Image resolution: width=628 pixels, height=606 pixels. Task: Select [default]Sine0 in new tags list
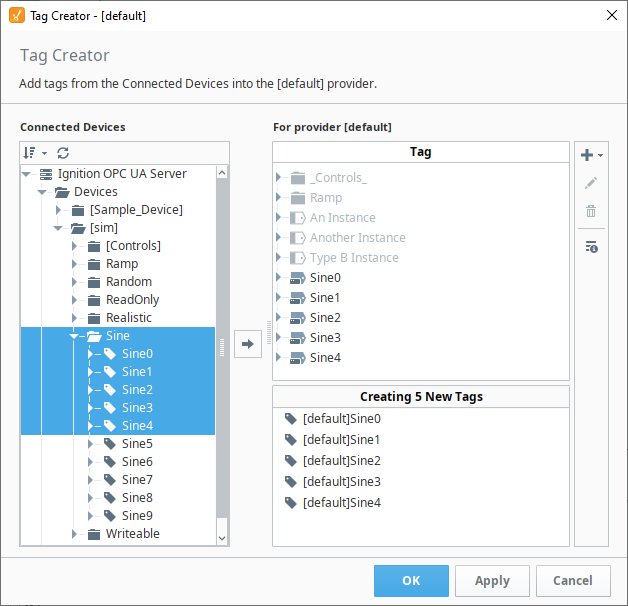[342, 419]
